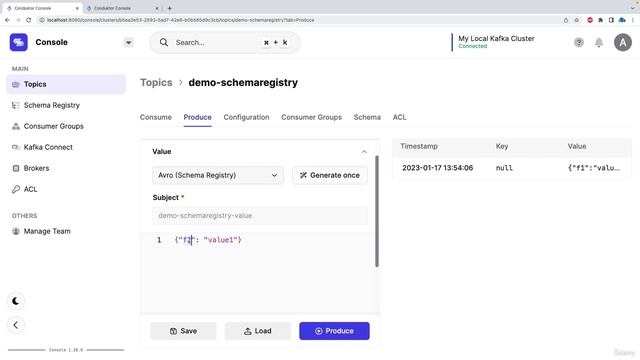Click inside the JSON value editor line
The image size is (640, 360).
(208, 240)
